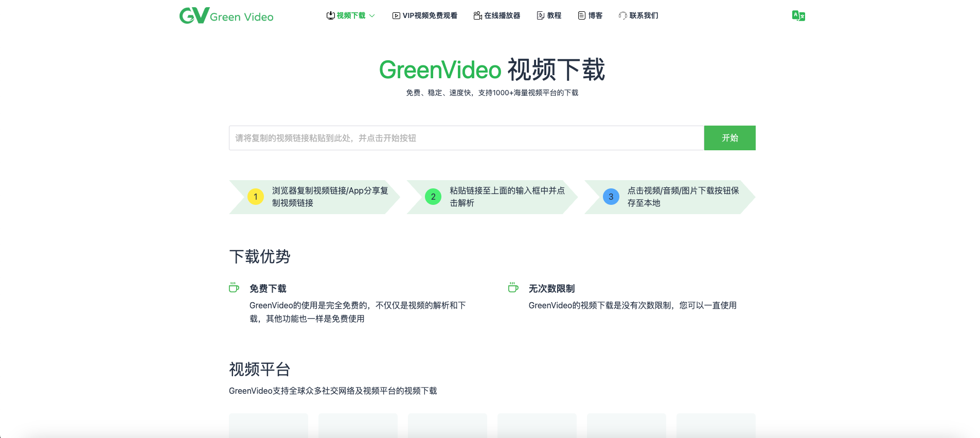980x438 pixels.
Task: Click the cup icon beside 免费下载
Action: 234,287
